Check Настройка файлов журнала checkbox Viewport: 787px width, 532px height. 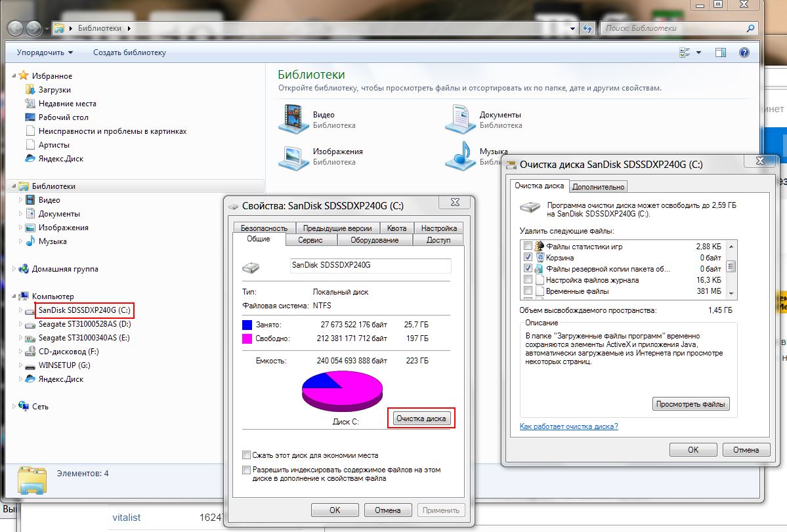(x=528, y=280)
